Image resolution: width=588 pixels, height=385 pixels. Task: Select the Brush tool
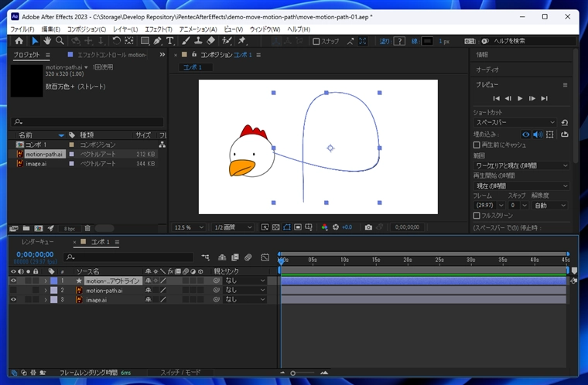point(186,41)
